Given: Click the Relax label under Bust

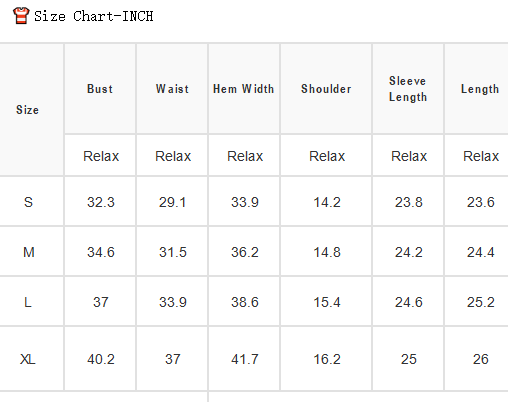Looking at the screenshot, I should point(101,156).
